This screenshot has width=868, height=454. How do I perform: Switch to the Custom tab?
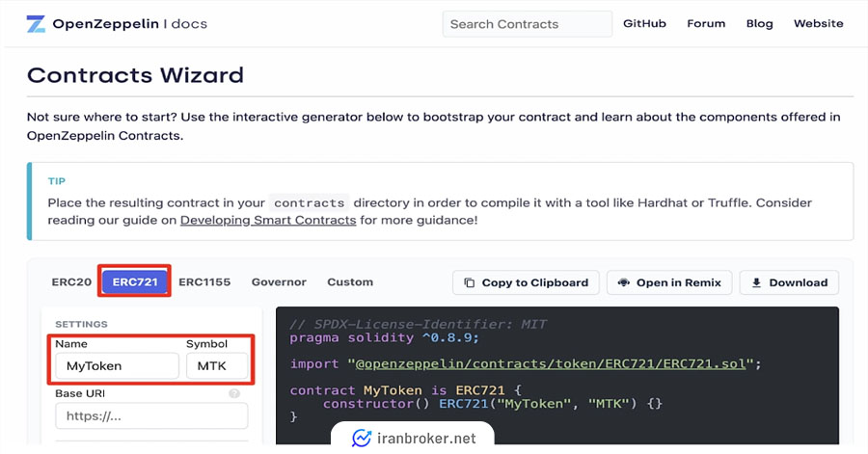(x=350, y=282)
